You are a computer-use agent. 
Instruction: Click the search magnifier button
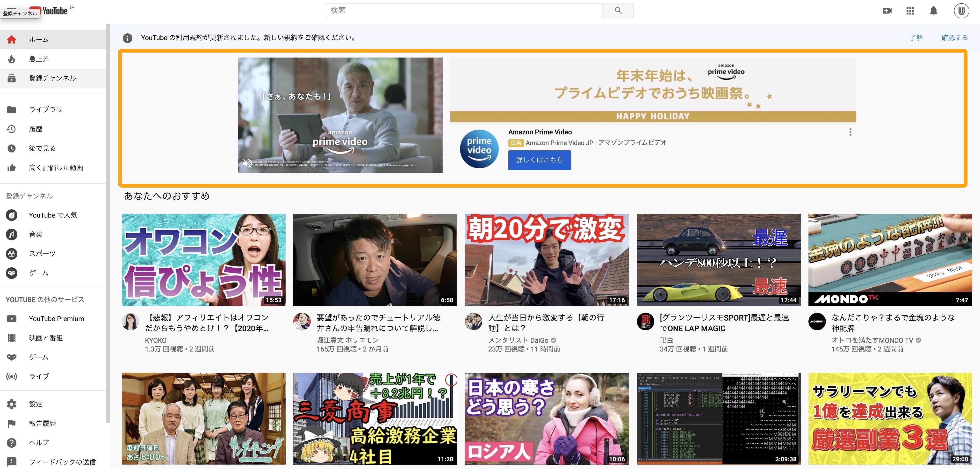click(x=618, y=11)
